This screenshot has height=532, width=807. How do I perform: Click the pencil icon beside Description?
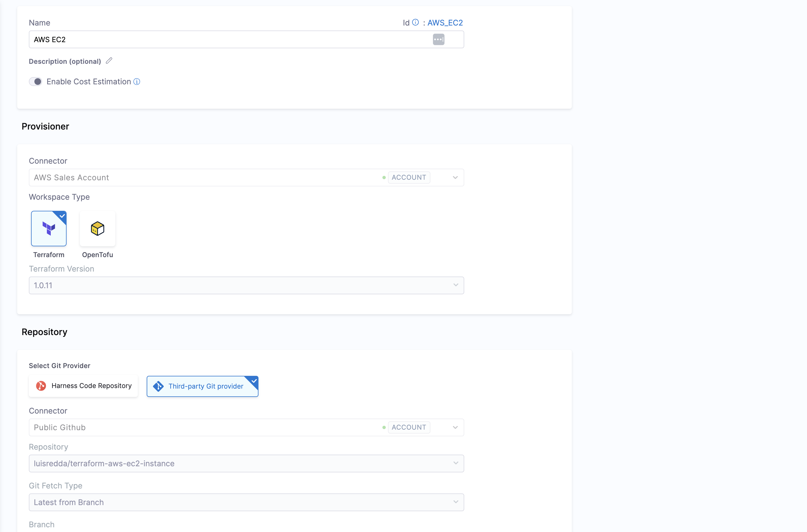(x=109, y=61)
